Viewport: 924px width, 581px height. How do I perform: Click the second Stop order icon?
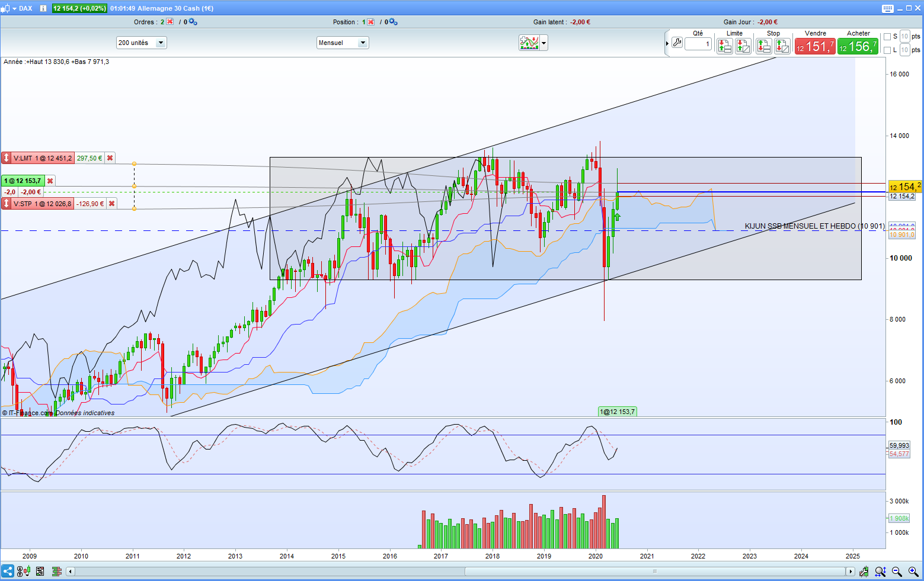point(782,46)
